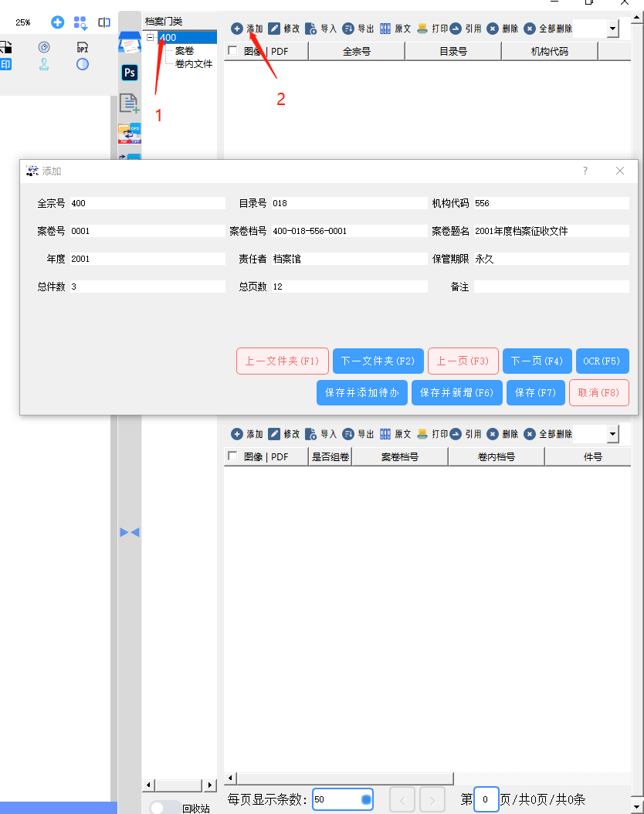
Task: Click the 案卷题名 input field
Action: pyautogui.click(x=551, y=231)
